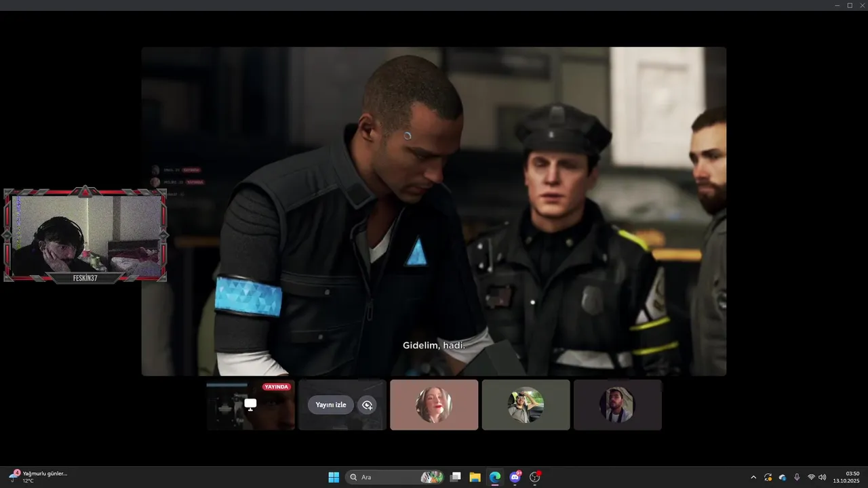Open Microsoft Edge from the taskbar
This screenshot has width=868, height=488.
point(495,477)
